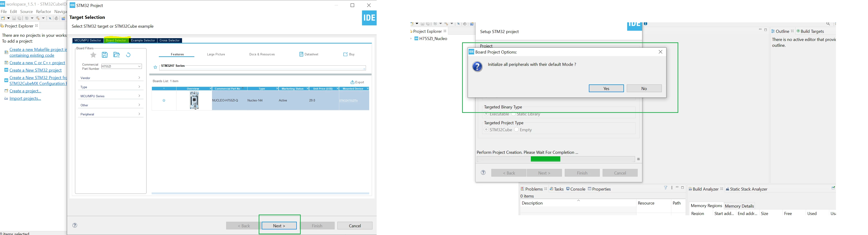Click the Build Analyzer export icon

coord(833,188)
